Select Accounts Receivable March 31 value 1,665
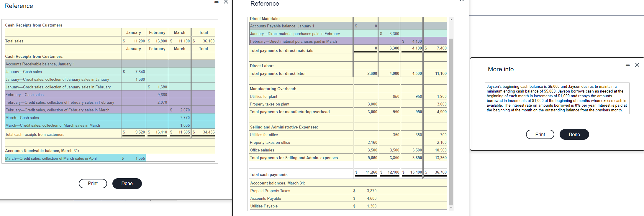This screenshot has height=216, width=644. coord(140,158)
